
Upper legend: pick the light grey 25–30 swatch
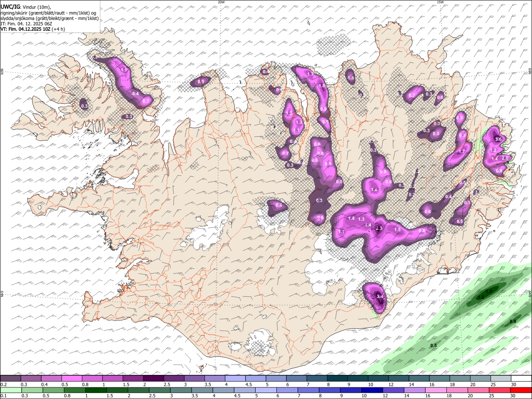pyautogui.click(x=500, y=379)
